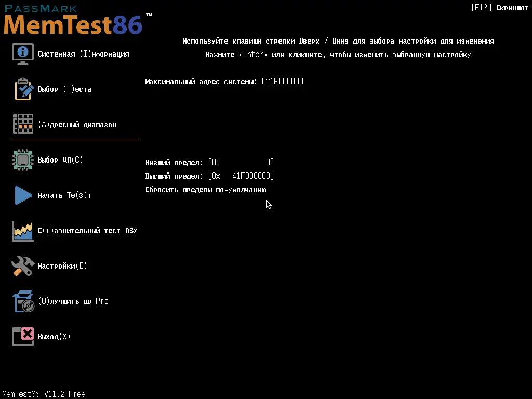Edit the lower limit value field
Viewport: 532px width, 399px height.
pos(241,163)
